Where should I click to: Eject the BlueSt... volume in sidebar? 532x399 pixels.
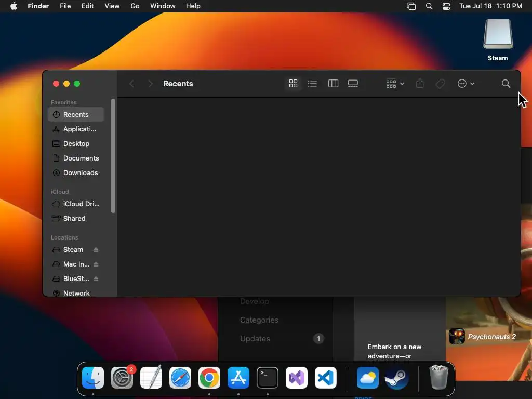pos(96,279)
